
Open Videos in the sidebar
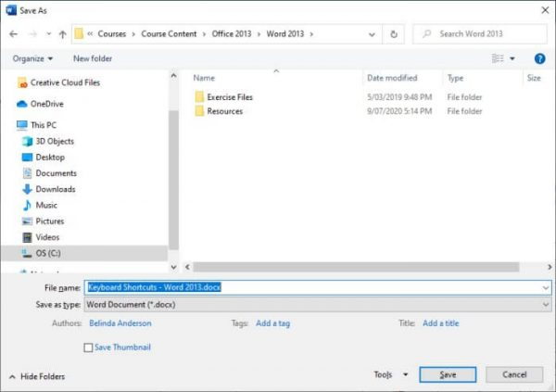[x=41, y=237]
